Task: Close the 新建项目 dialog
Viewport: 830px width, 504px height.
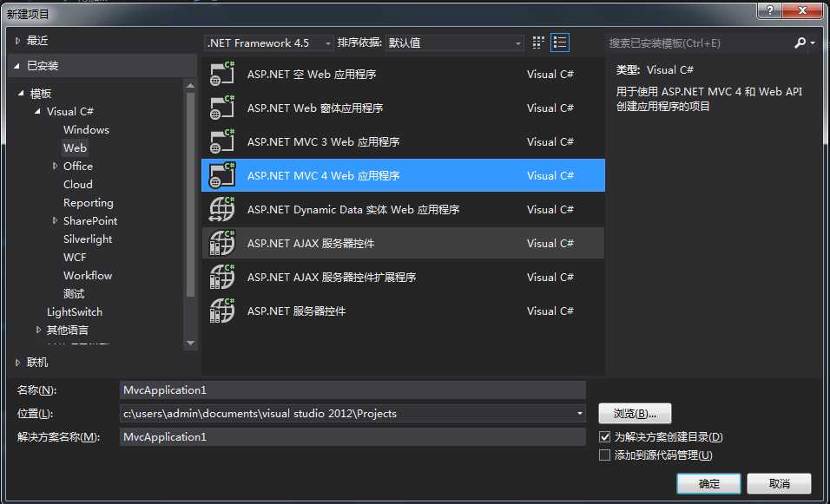Action: click(x=802, y=10)
